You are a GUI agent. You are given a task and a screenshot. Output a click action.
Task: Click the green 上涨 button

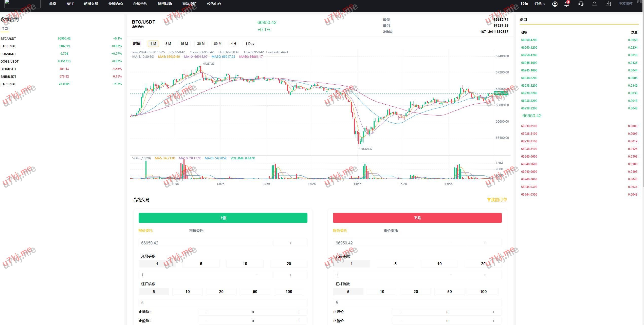tap(223, 218)
